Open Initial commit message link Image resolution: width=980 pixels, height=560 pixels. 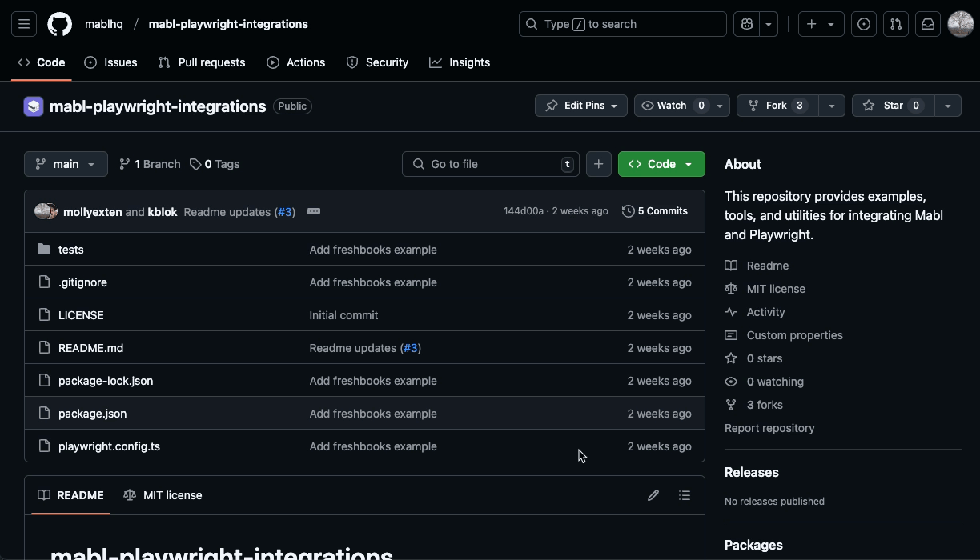(343, 315)
